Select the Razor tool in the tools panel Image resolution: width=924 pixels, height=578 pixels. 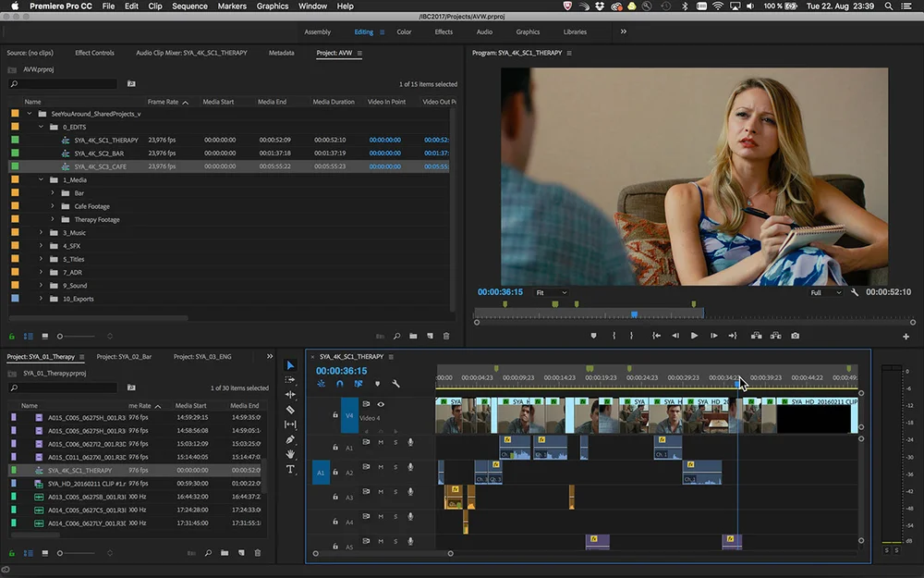pyautogui.click(x=290, y=410)
